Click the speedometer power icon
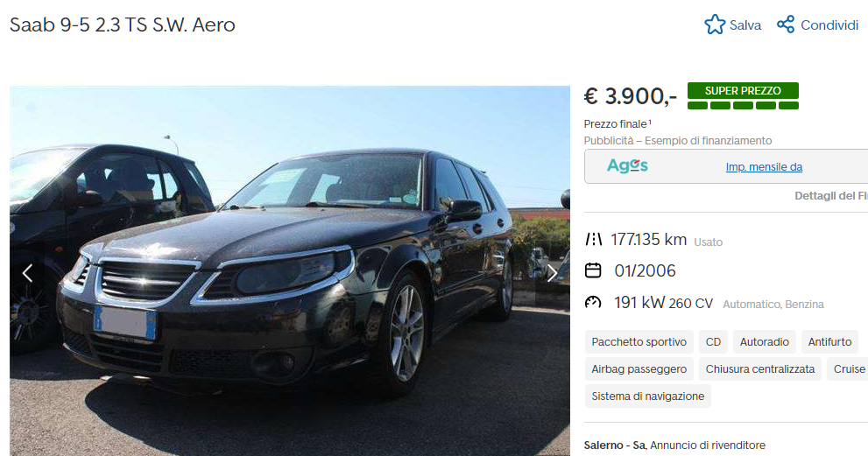This screenshot has width=868, height=456. tap(593, 302)
